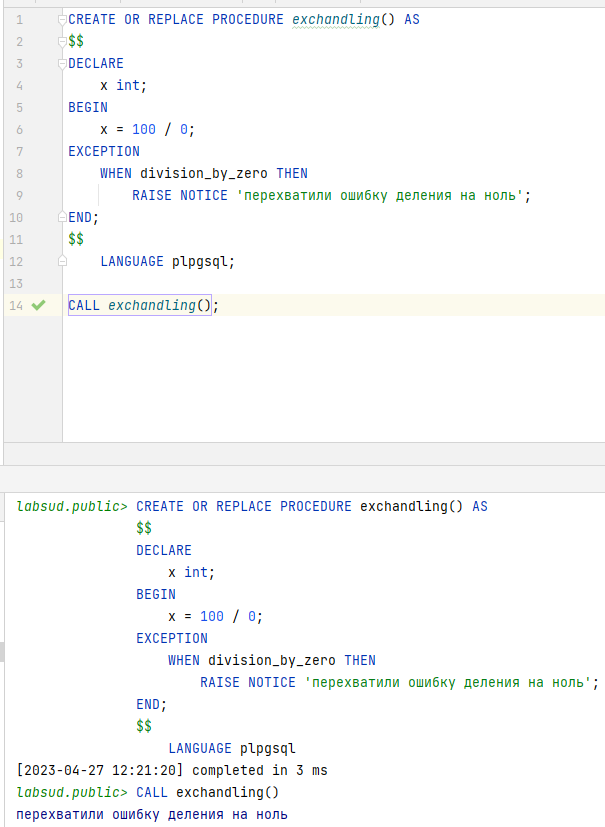Click last console notice line in Russian

coord(152,814)
